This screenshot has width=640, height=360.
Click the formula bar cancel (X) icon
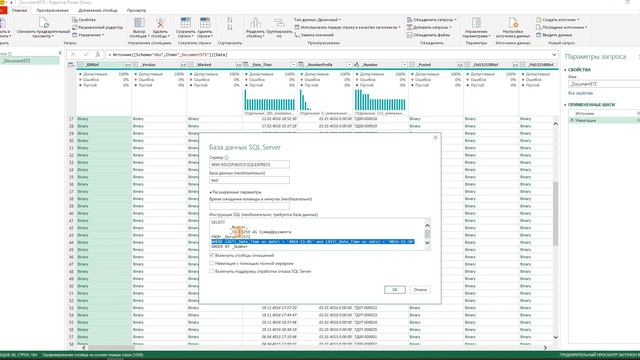(x=73, y=54)
